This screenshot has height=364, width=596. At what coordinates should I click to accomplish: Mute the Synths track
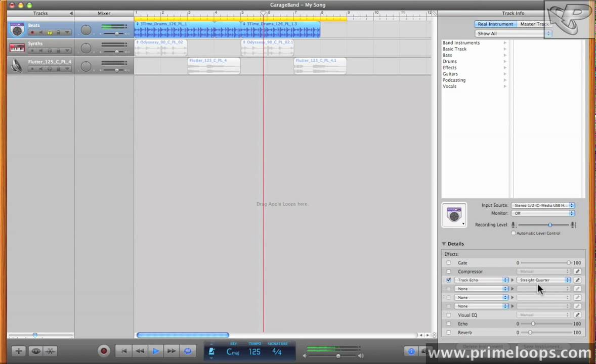[41, 51]
